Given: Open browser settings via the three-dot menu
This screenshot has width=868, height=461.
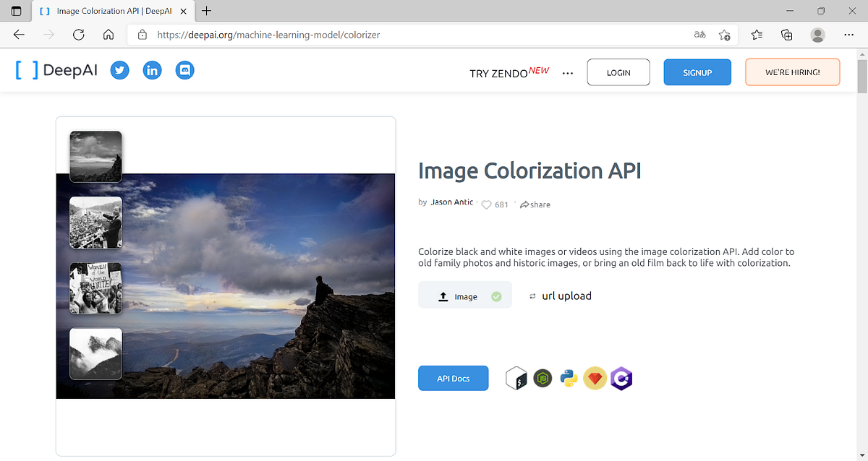Looking at the screenshot, I should tap(848, 34).
